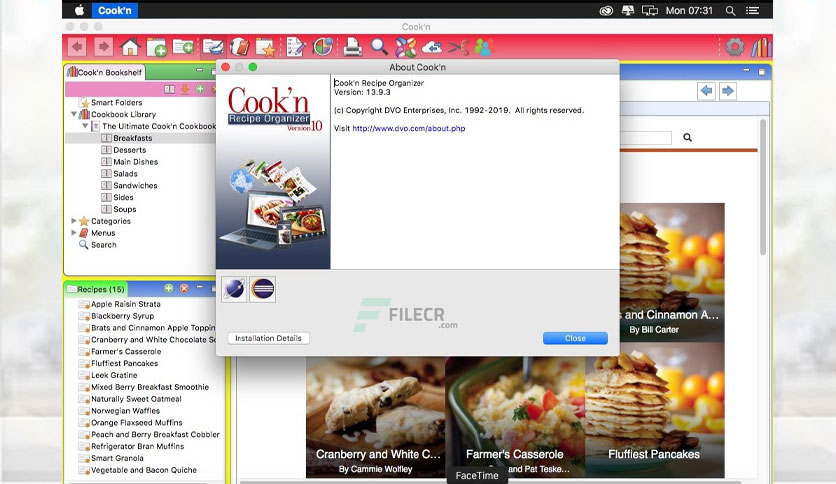Click the red X delete icon in Recipes panel
This screenshot has height=484, width=836.
point(184,288)
